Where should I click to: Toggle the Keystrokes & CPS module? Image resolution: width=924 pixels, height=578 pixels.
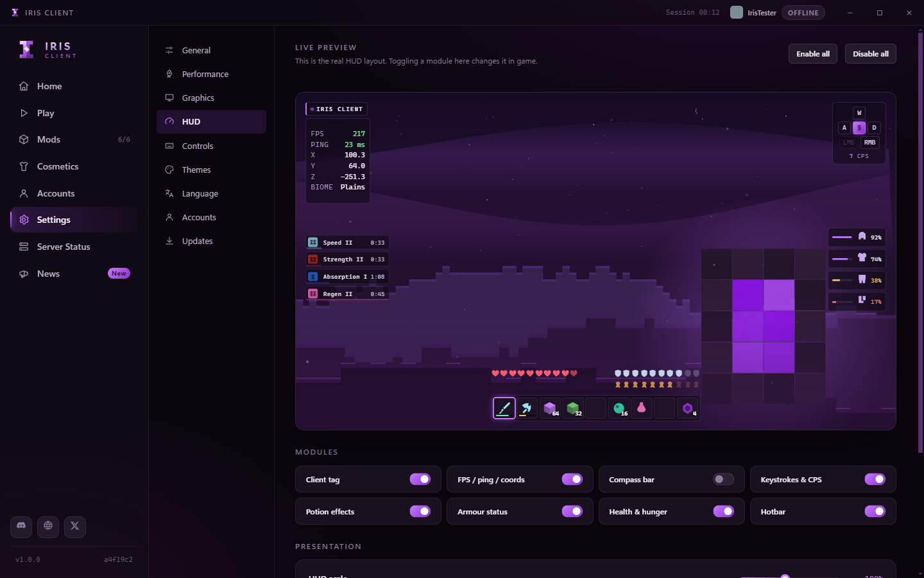875,479
